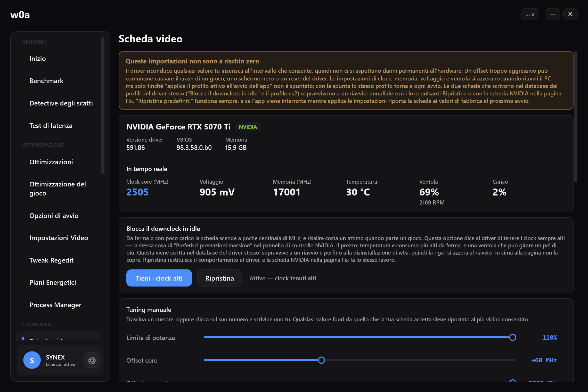Close the w0a window
Screen dimensions: 588x392
(x=570, y=14)
